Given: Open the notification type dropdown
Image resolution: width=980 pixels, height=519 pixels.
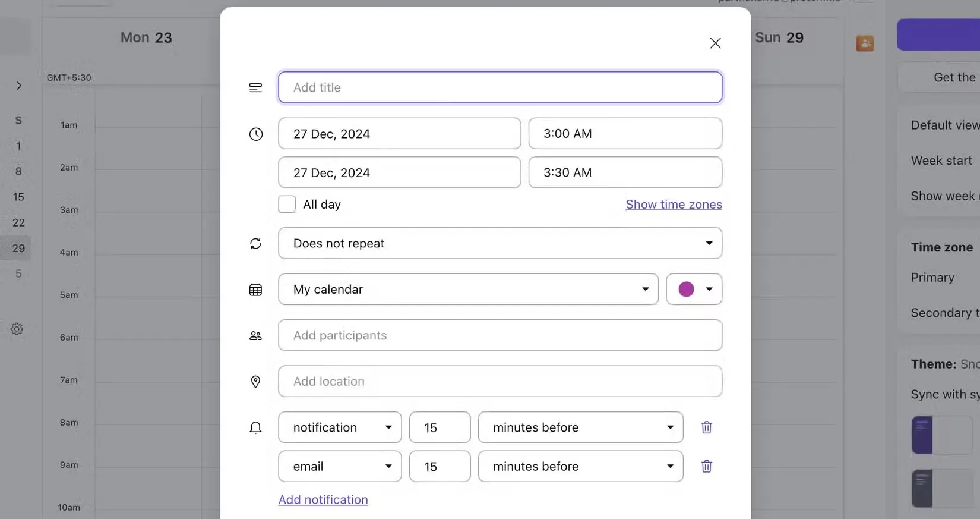Looking at the screenshot, I should [340, 427].
